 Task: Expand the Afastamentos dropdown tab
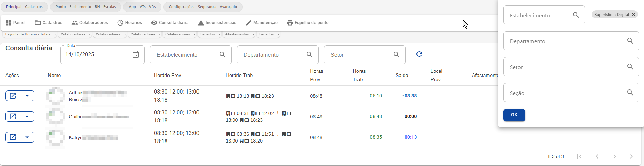coord(239,34)
